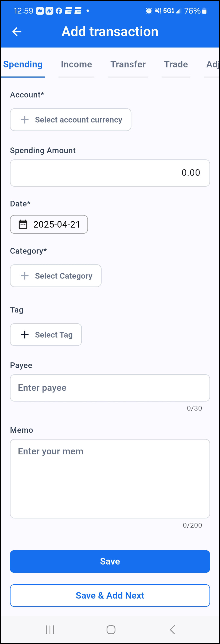
Task: Tap the plus icon beside Select Tag
Action: [25, 335]
